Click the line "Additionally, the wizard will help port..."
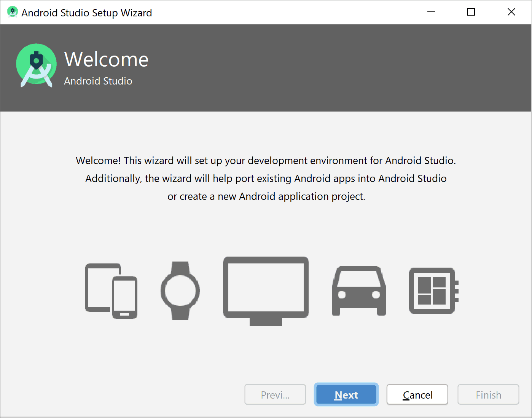Viewport: 532px width, 418px height. (x=266, y=179)
